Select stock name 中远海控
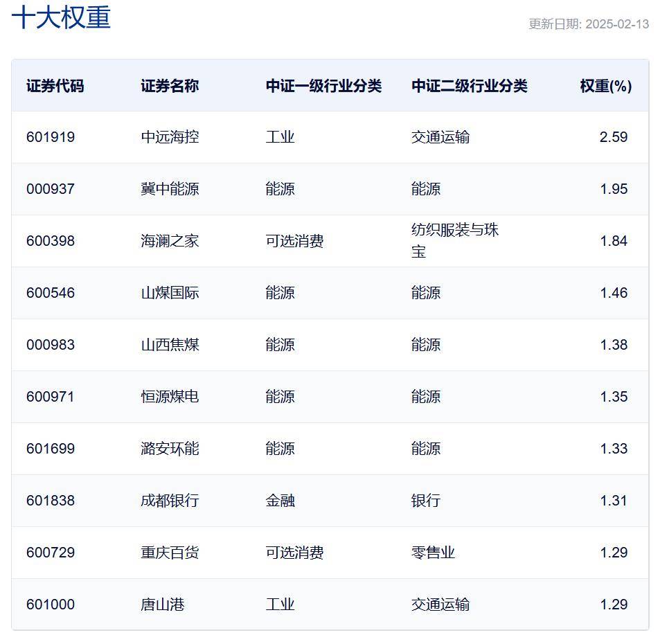This screenshot has width=669, height=644. (x=170, y=137)
